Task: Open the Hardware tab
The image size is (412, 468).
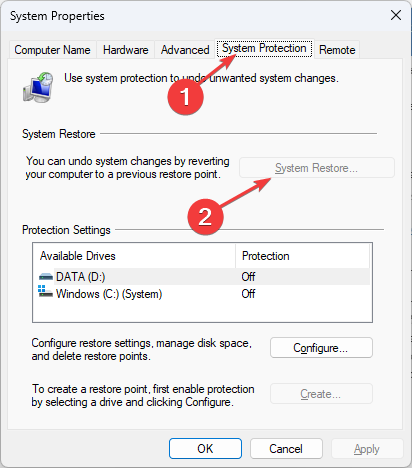Action: pos(126,50)
